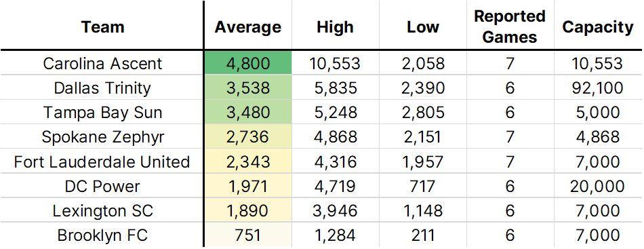Screen dimensions: 644x249
Task: Click high value 4,316
Action: (335, 162)
